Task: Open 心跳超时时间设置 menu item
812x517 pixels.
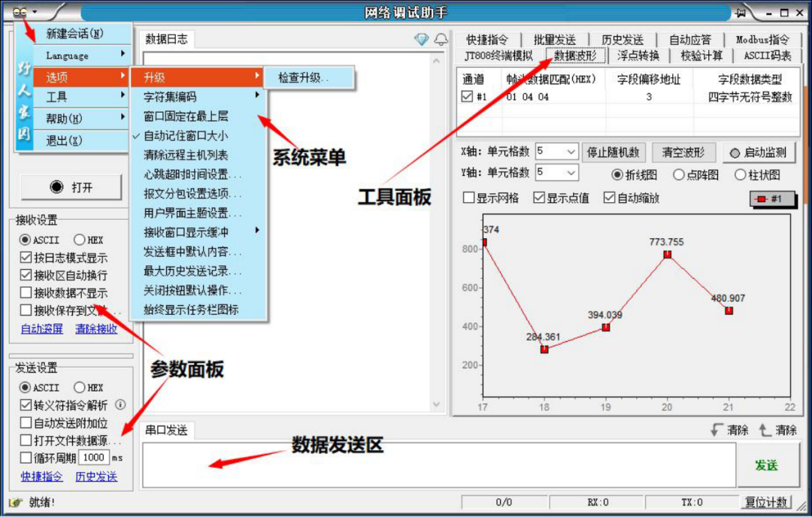Action: (x=198, y=174)
